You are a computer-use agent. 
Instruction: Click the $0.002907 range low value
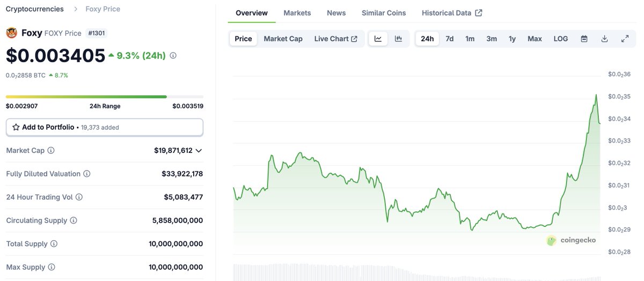point(21,106)
